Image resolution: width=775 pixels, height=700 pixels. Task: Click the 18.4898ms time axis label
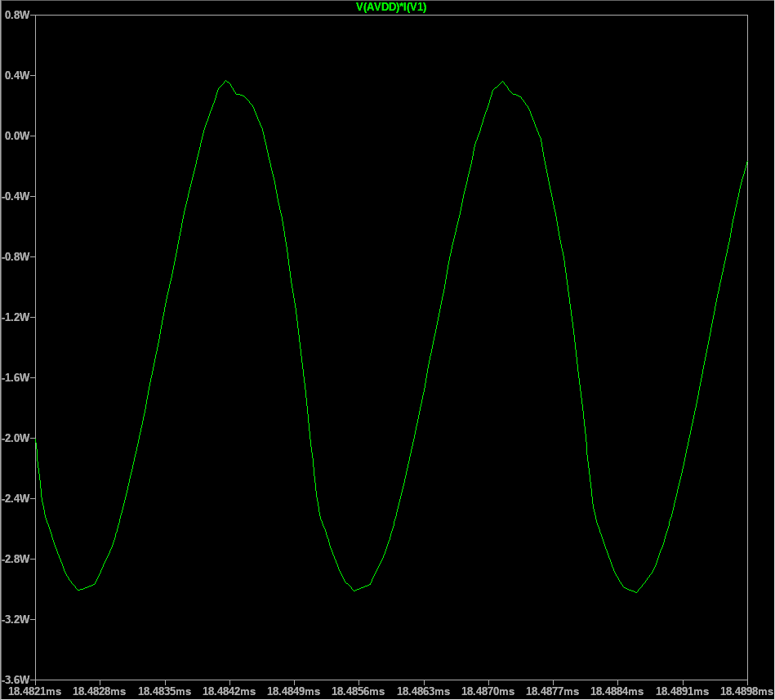[747, 691]
